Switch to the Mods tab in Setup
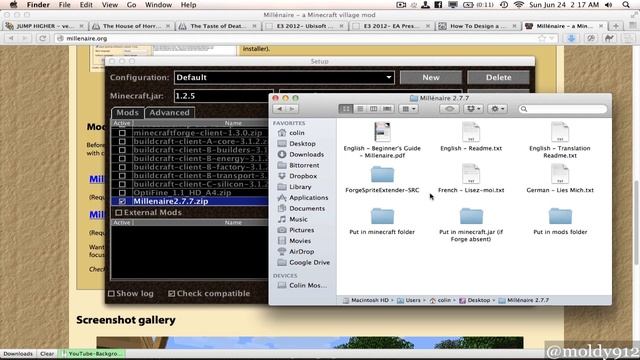 pyautogui.click(x=127, y=113)
